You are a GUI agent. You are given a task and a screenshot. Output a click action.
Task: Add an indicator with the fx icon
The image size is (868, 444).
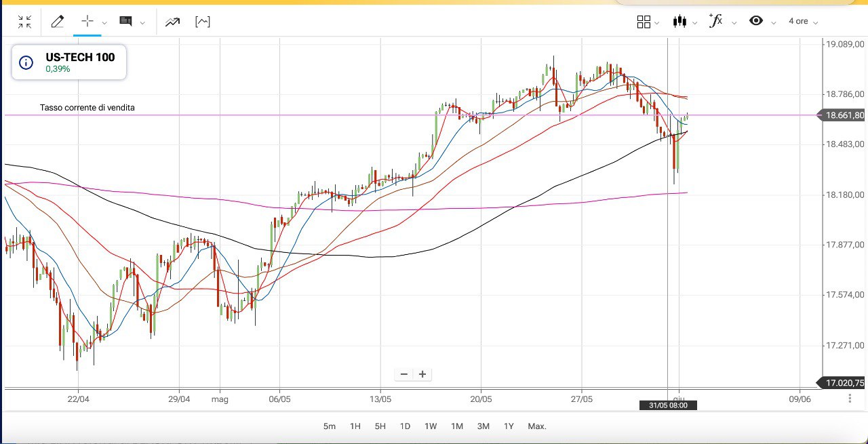coord(715,21)
